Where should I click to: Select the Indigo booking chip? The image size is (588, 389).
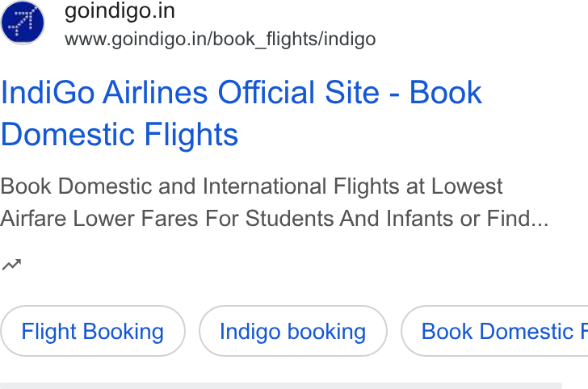pyautogui.click(x=293, y=331)
